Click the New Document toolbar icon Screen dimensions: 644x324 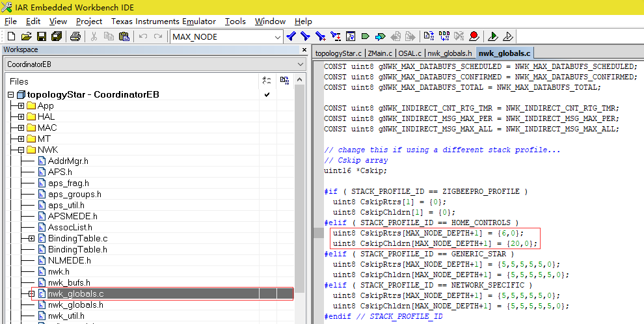(12, 36)
